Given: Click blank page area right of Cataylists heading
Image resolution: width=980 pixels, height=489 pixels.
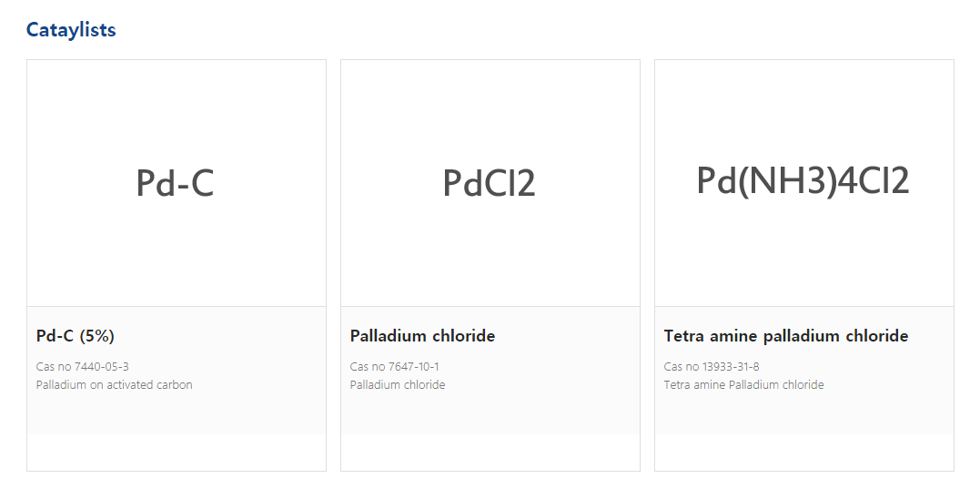Looking at the screenshot, I should 546,30.
